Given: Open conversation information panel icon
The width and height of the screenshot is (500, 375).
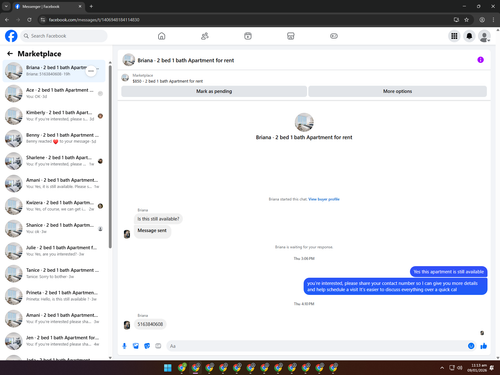Looking at the screenshot, I should (x=480, y=60).
